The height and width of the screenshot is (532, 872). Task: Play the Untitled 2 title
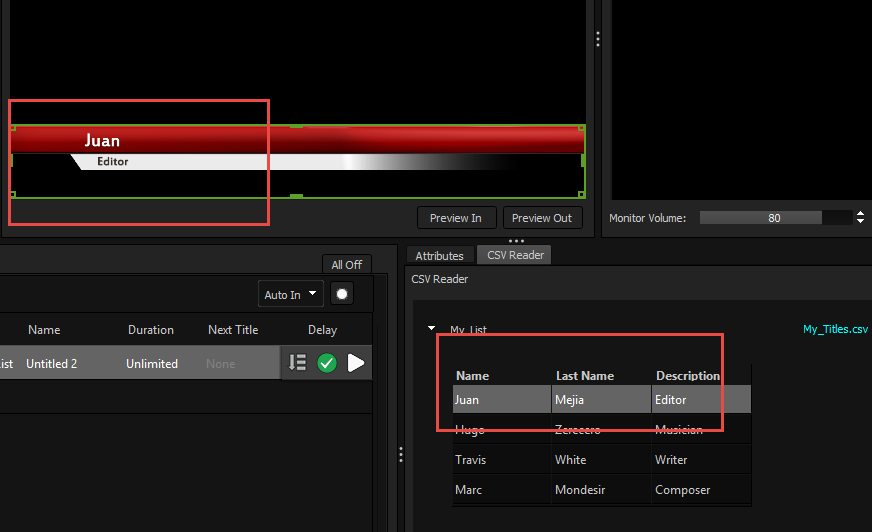[356, 363]
